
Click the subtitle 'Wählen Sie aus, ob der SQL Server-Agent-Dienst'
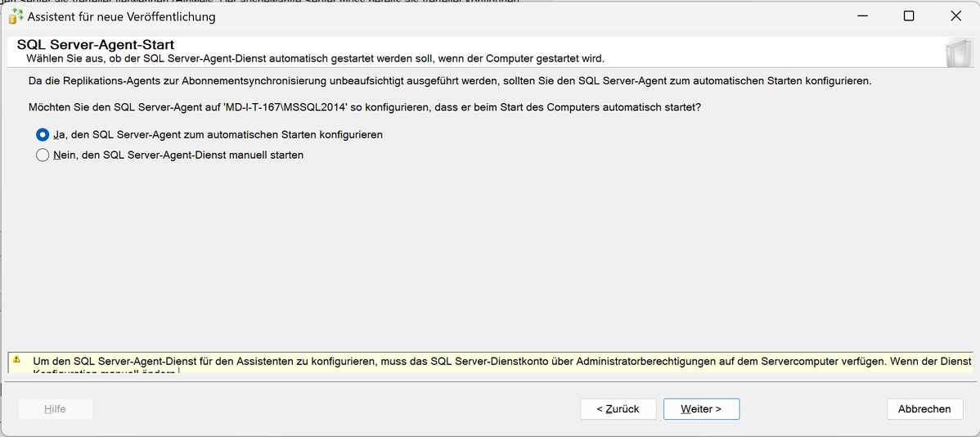tap(315, 59)
